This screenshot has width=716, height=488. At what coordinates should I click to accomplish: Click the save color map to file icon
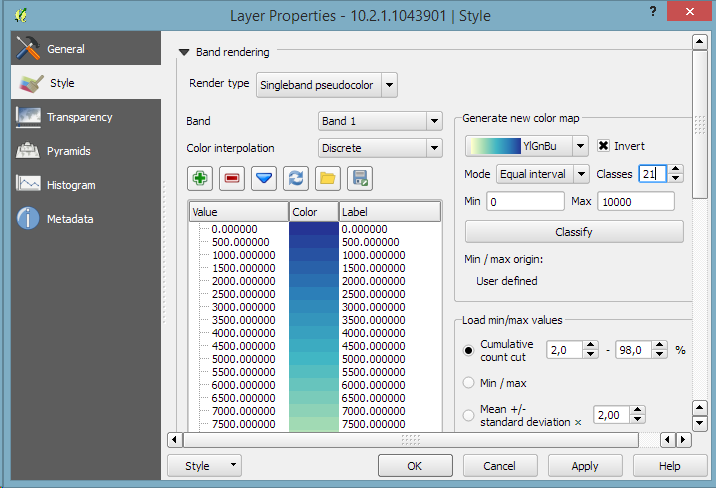[359, 178]
